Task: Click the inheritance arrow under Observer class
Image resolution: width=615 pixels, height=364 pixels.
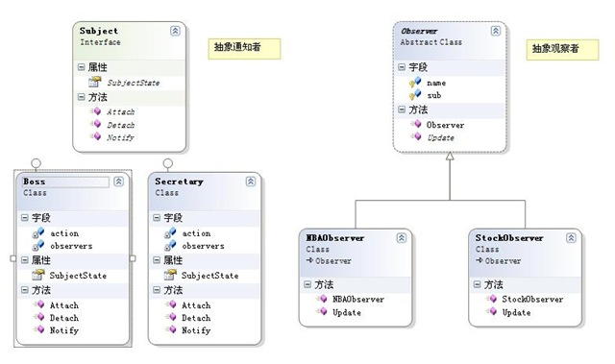Action: click(450, 157)
